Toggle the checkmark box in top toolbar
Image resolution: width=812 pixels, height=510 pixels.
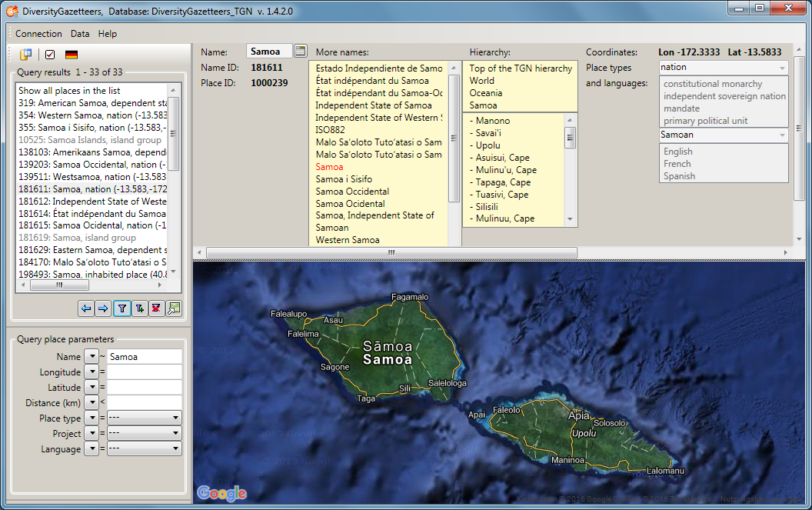pyautogui.click(x=50, y=55)
